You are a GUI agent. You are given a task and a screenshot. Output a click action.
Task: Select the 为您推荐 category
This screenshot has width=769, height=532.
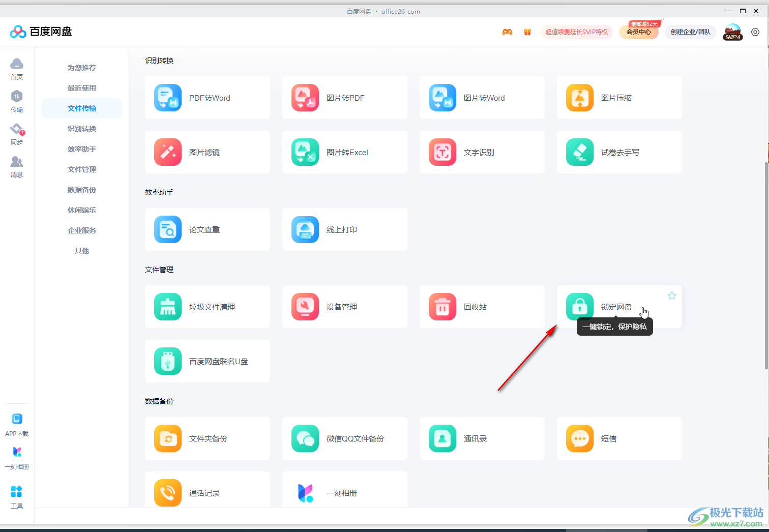pos(82,68)
